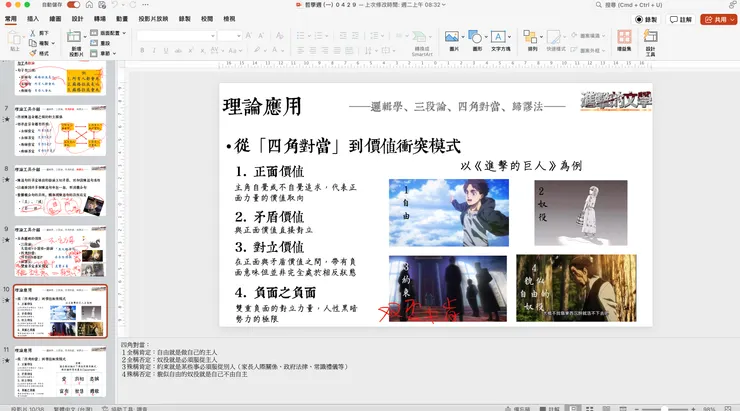Click the bullet list icon
Viewport: 740px width, 411px height.
point(300,36)
